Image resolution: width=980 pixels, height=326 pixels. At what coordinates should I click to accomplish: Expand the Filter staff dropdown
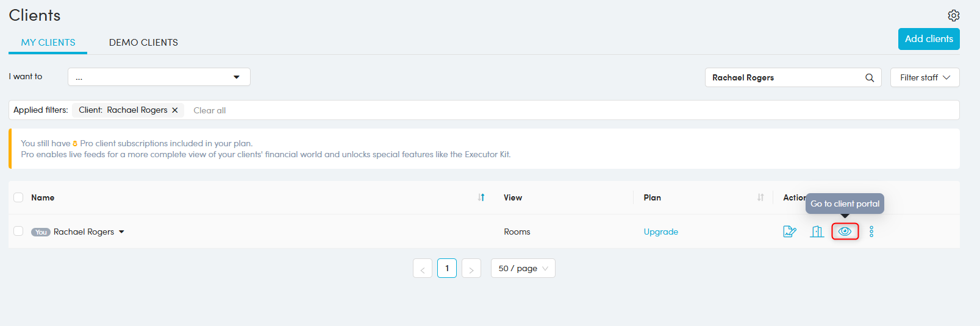click(x=925, y=77)
